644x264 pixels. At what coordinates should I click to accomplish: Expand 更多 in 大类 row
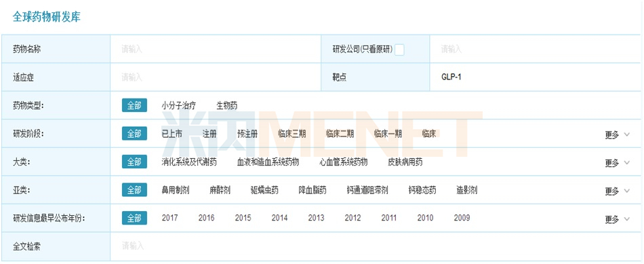pyautogui.click(x=617, y=163)
